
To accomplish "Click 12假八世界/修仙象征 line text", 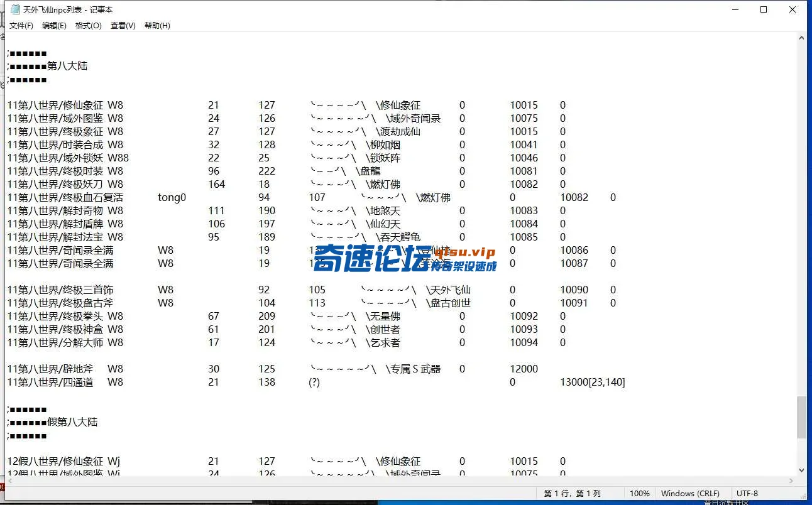I will [x=55, y=462].
